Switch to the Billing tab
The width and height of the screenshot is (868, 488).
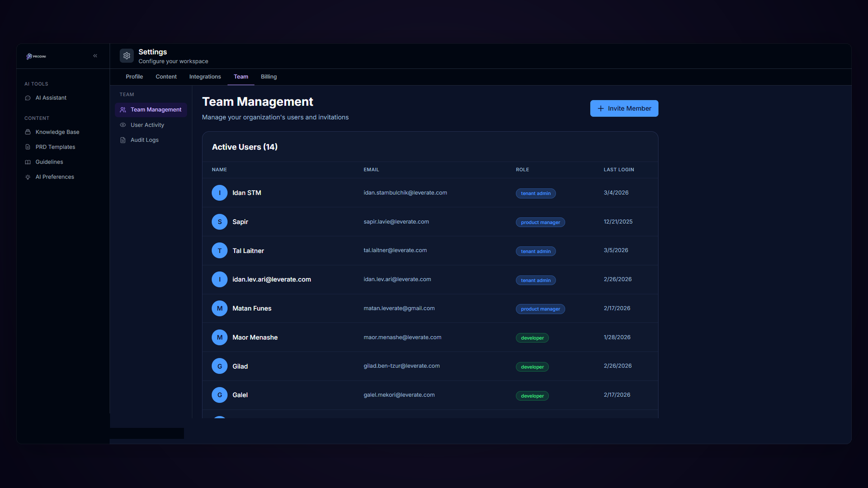click(x=269, y=77)
